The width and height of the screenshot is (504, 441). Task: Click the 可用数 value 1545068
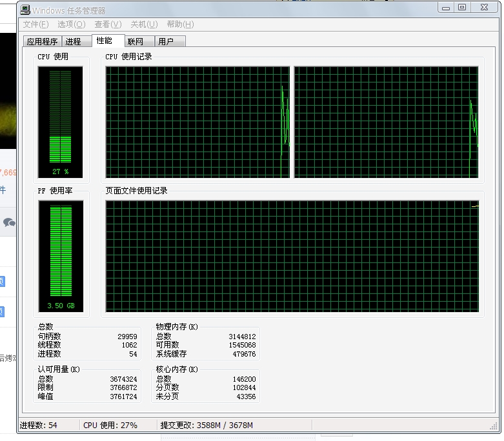pos(243,345)
